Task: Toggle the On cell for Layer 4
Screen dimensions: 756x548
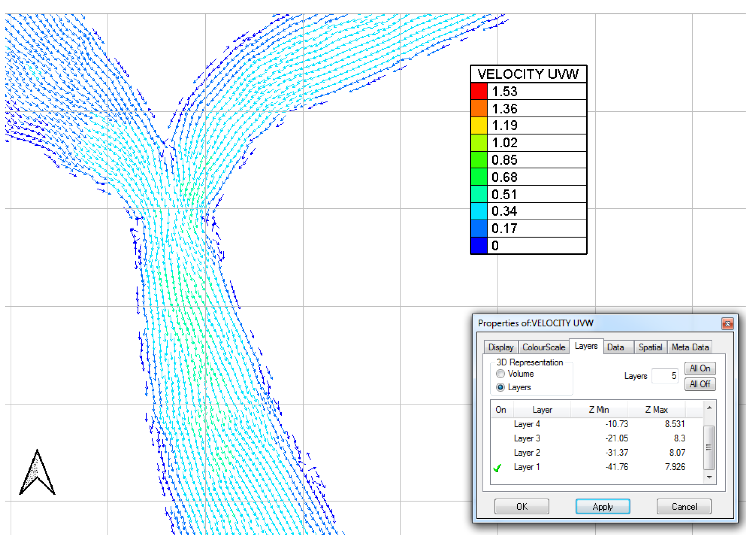Action: tap(501, 425)
